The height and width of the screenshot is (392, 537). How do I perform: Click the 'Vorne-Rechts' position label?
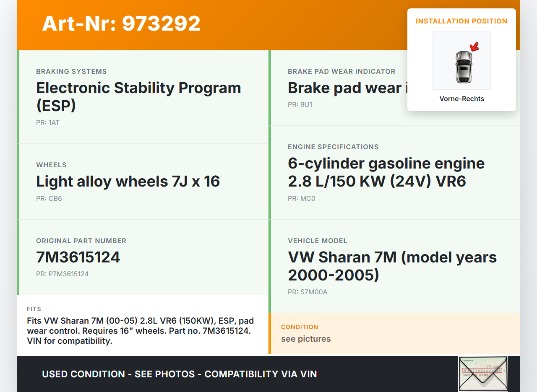(x=461, y=99)
